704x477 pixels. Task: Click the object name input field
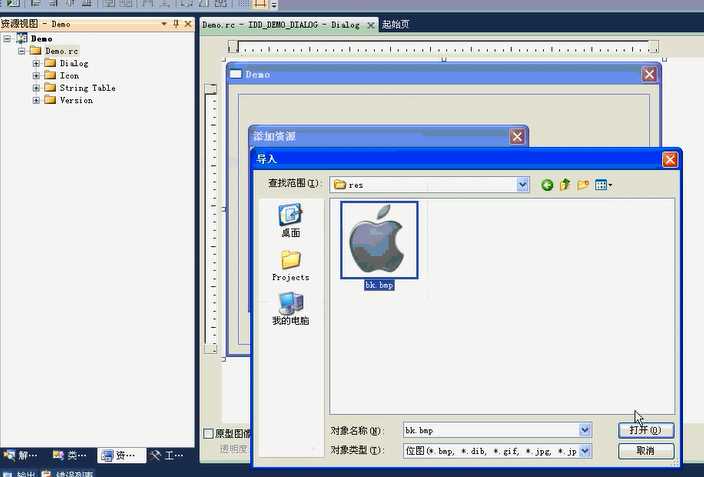[x=491, y=430]
